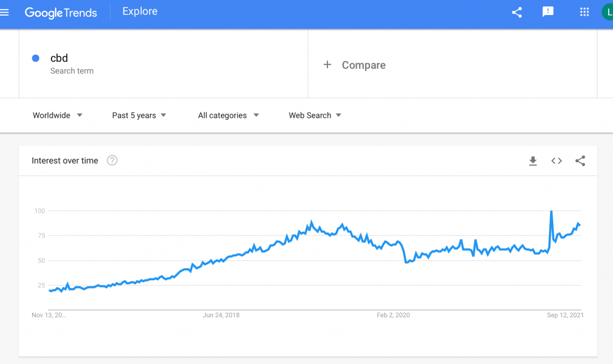Open the send feedback icon
Viewport: 613px width, 364px height.
pyautogui.click(x=548, y=12)
